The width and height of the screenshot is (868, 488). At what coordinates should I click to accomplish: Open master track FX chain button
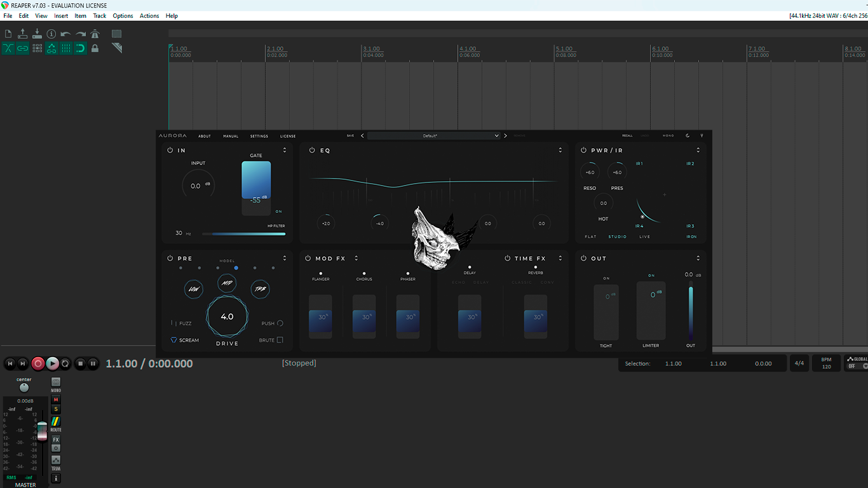pos(56,440)
